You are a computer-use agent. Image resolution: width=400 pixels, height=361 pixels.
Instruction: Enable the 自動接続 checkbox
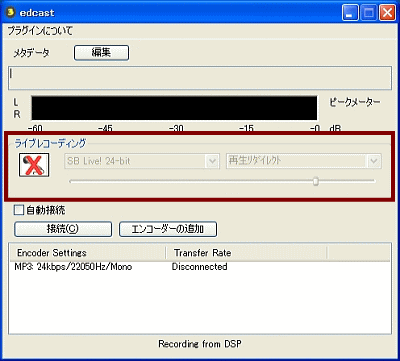pyautogui.click(x=19, y=210)
